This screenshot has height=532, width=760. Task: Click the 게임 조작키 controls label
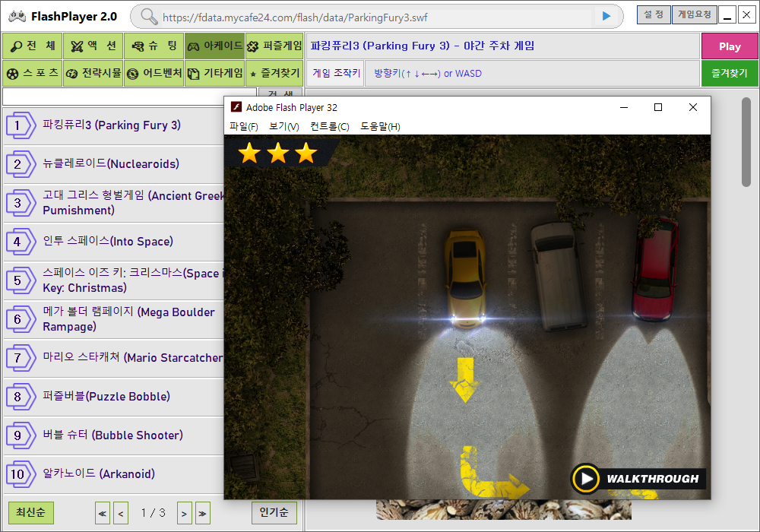(x=337, y=73)
